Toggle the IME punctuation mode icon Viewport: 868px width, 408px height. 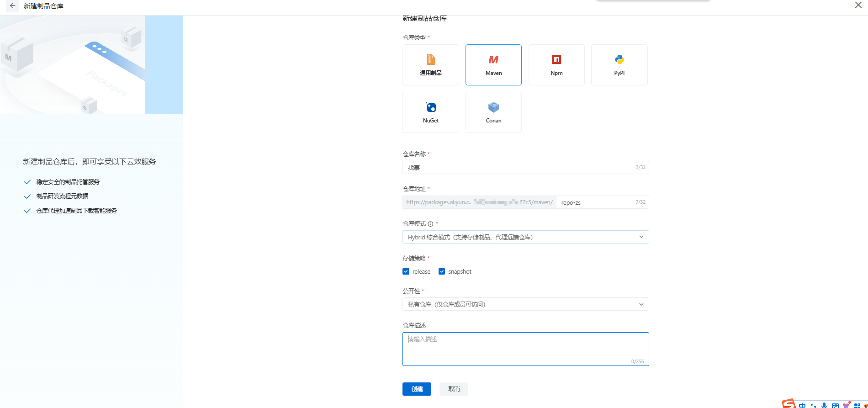tap(813, 405)
